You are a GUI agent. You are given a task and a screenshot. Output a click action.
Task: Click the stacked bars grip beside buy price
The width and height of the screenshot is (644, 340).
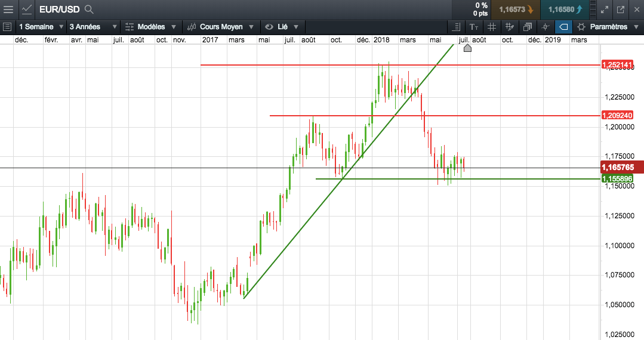[593, 10]
